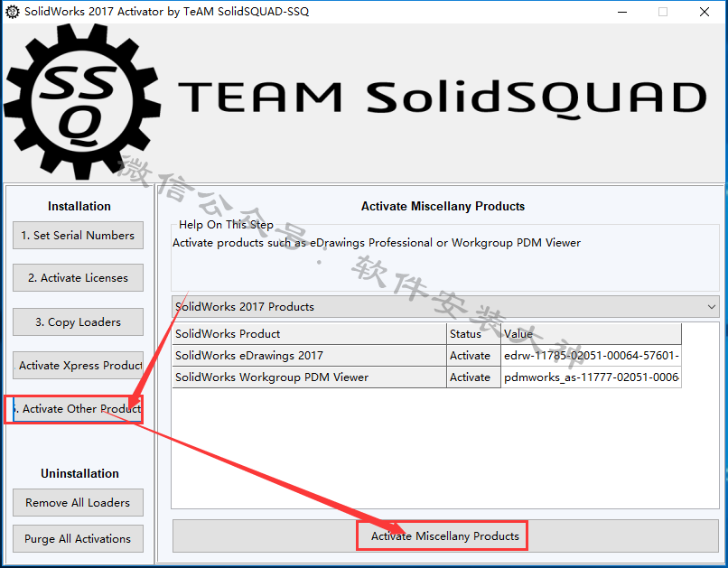Screen dimensions: 728x568
Task: Click the SSQ gear logo image
Action: pyautogui.click(x=82, y=102)
